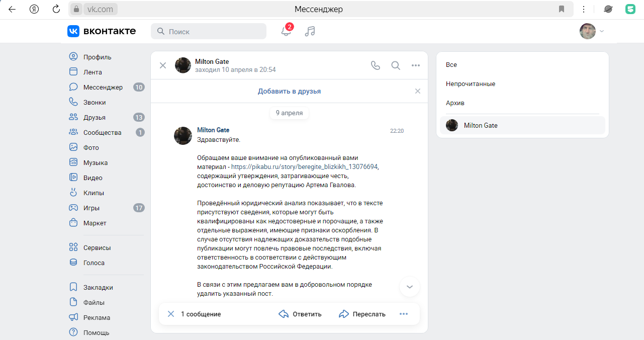
Task: Click the Музыка sidebar icon
Action: [73, 162]
